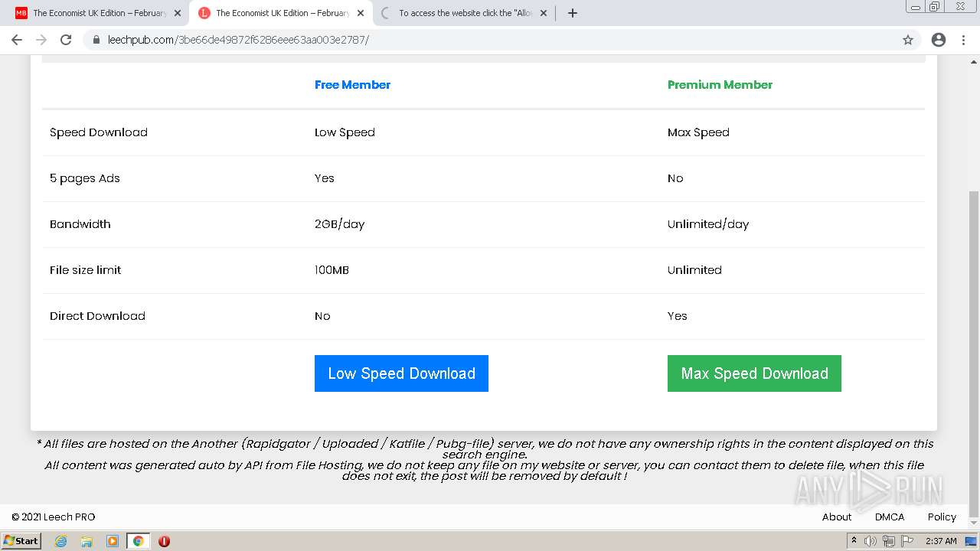Select the Speed Download row label
The width and height of the screenshot is (980, 551).
99,132
